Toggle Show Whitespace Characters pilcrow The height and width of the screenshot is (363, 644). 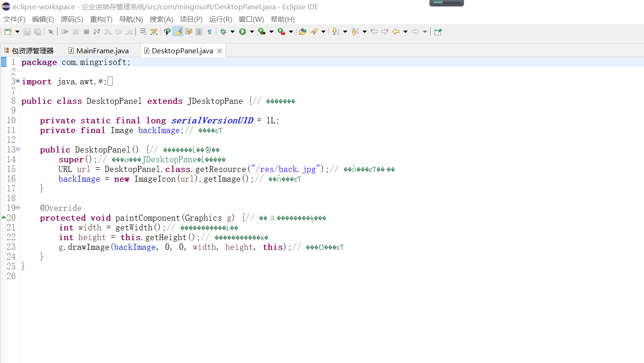coord(210,32)
